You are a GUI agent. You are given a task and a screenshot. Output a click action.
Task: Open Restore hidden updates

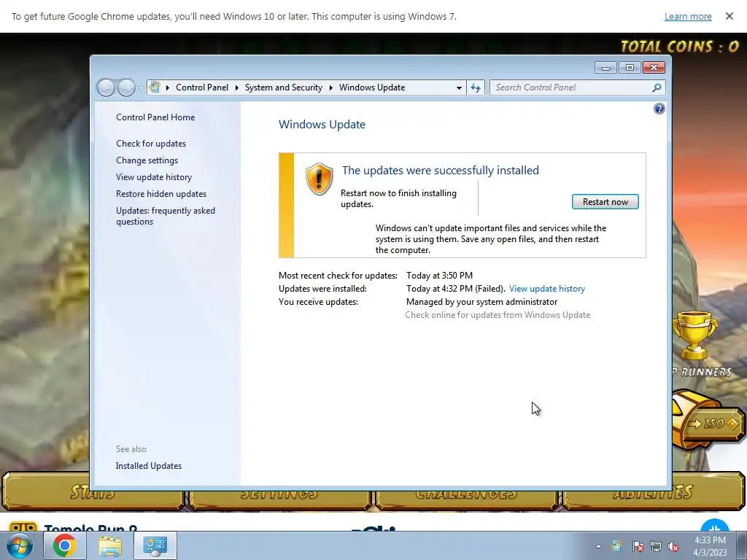161,194
